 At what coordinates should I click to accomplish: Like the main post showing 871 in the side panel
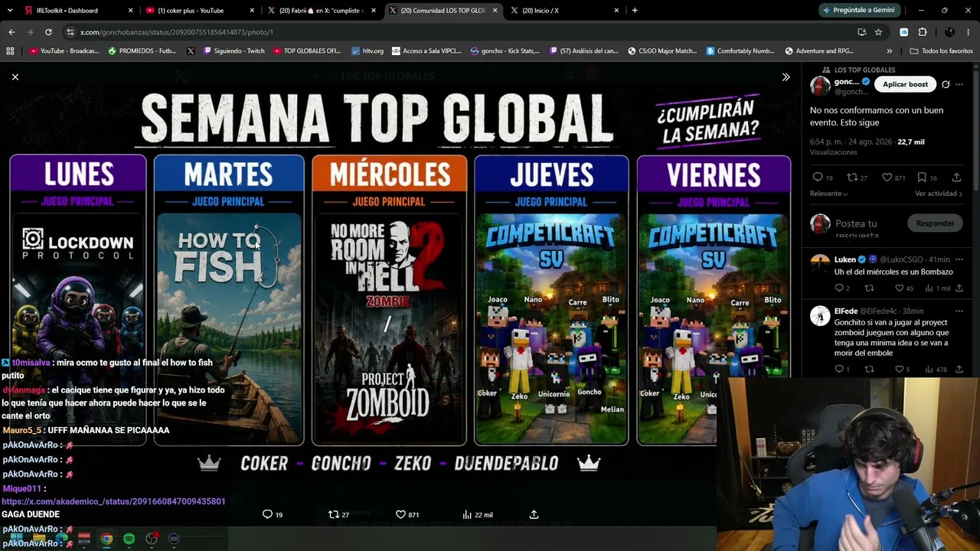(x=887, y=178)
